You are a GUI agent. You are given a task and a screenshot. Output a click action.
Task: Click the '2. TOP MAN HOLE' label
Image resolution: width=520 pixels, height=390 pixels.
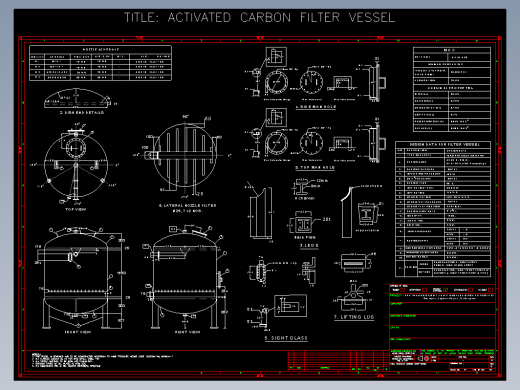[315, 167]
